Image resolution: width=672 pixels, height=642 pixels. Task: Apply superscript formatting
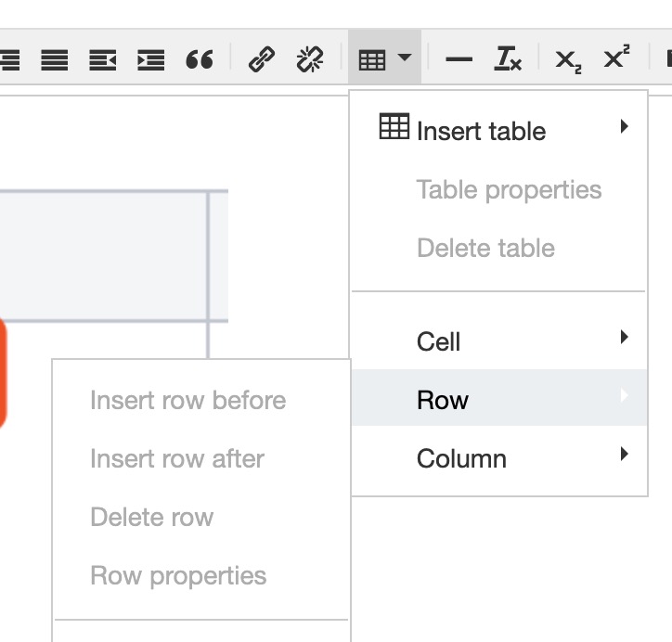click(x=615, y=60)
